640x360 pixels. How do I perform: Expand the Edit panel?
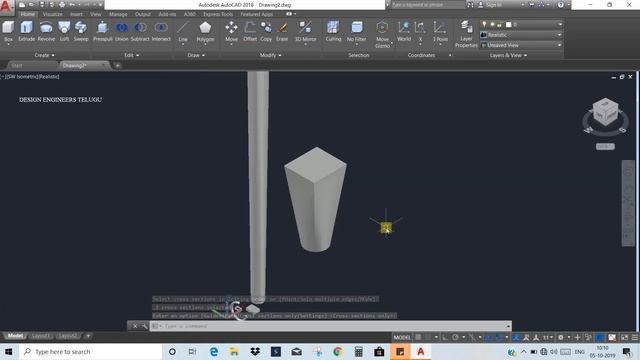[x=131, y=55]
